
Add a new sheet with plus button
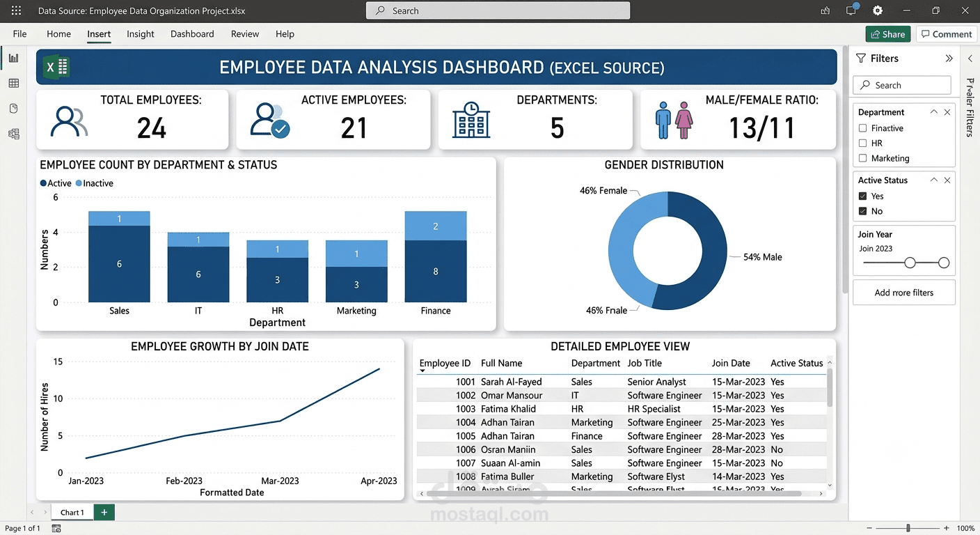point(104,513)
